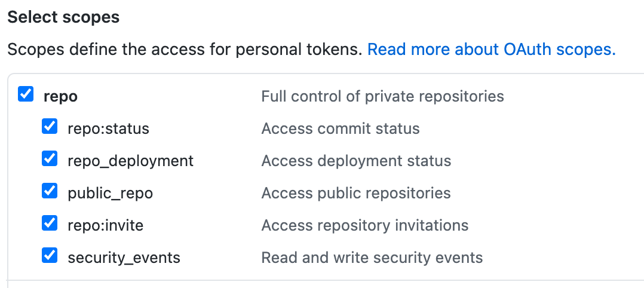Image resolution: width=644 pixels, height=288 pixels.
Task: Toggle the repo:status checkbox
Action: coord(50,127)
